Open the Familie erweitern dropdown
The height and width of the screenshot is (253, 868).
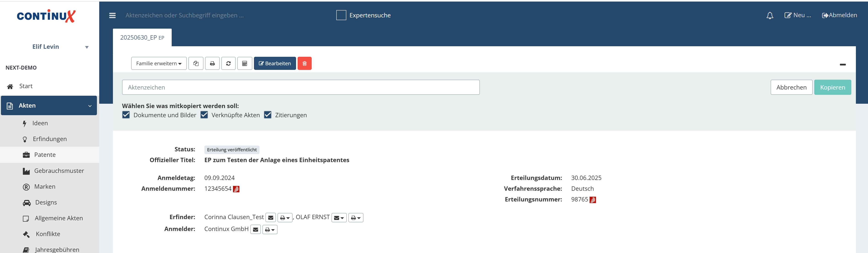(159, 63)
